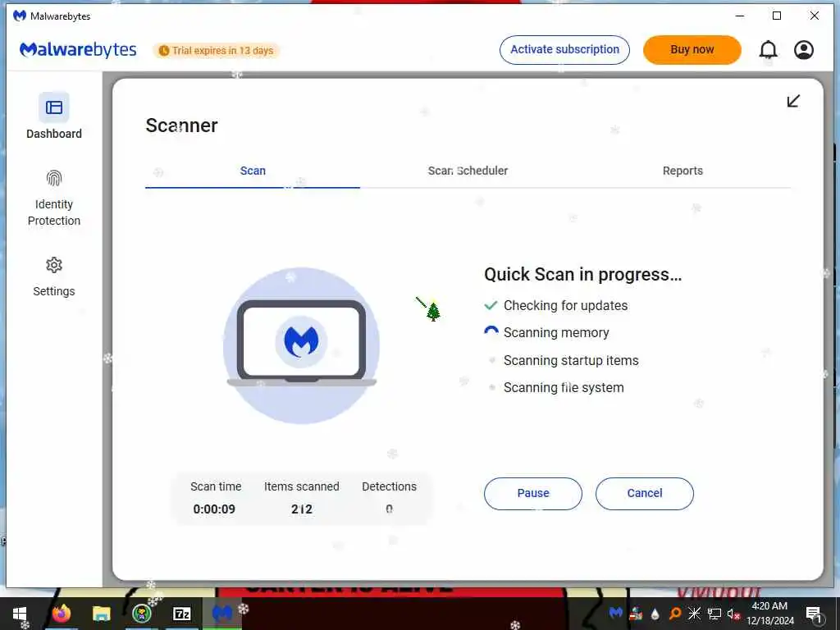Open the Windows action center notifications
The image size is (840, 630).
(813, 614)
